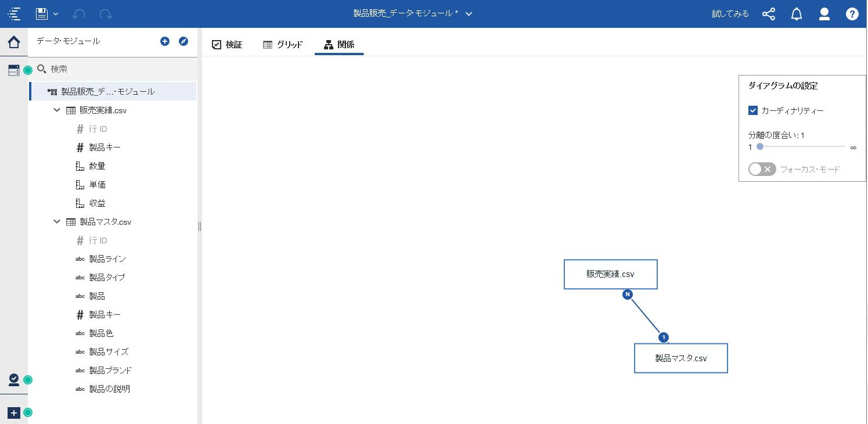Click the N cardinality marker

pyautogui.click(x=628, y=294)
